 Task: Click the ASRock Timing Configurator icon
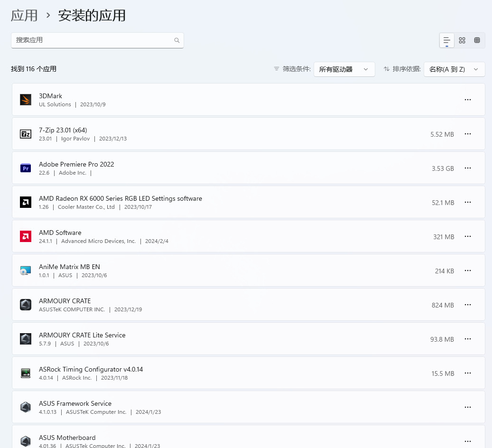coord(26,373)
